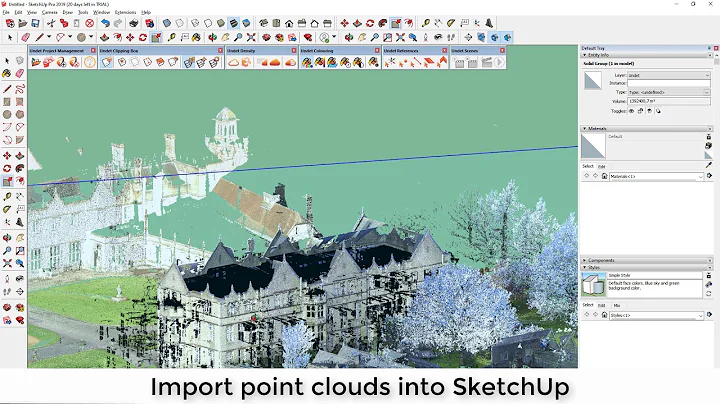Select the Zoom magnifier in left toolbar

(x=7, y=251)
